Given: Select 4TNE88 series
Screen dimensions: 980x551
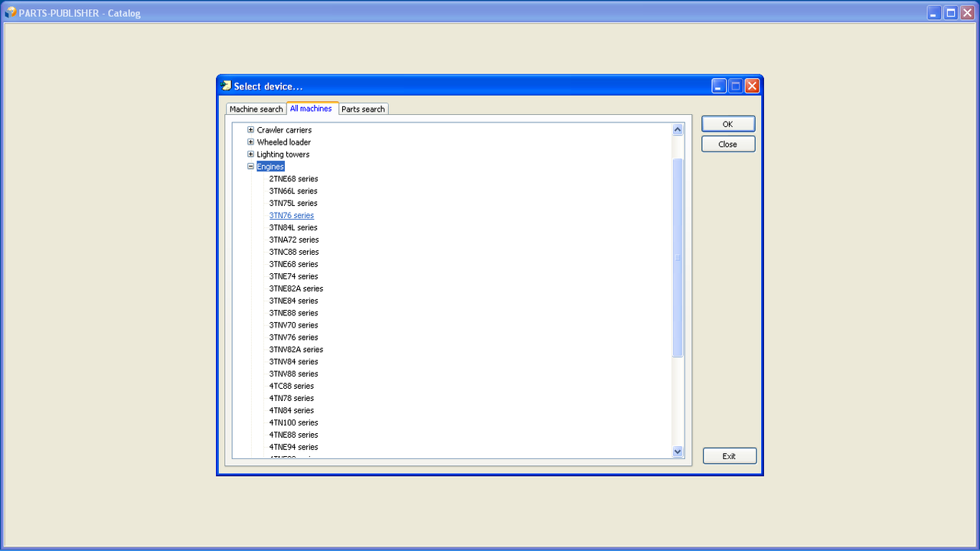Looking at the screenshot, I should (x=293, y=436).
